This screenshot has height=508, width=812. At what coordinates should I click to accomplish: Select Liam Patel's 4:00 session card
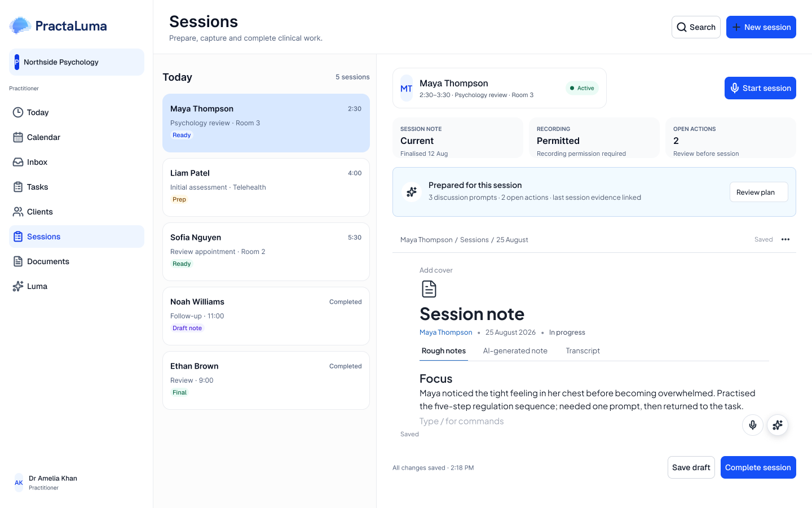(x=266, y=187)
